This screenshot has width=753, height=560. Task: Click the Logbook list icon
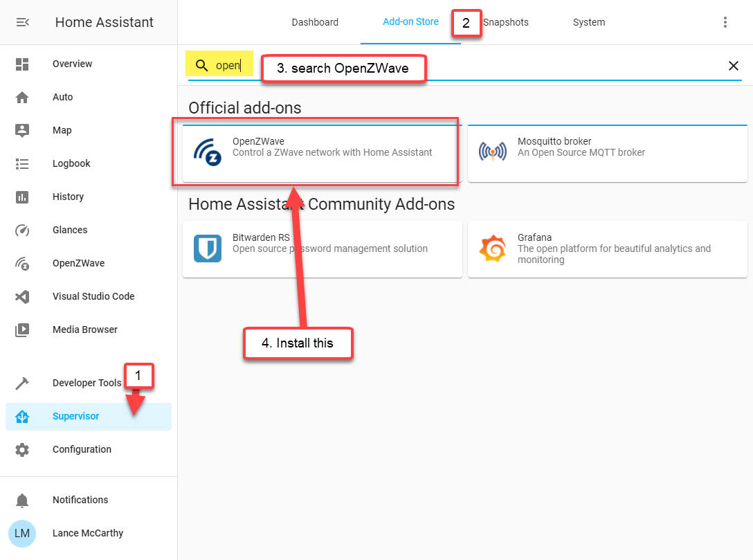[22, 164]
